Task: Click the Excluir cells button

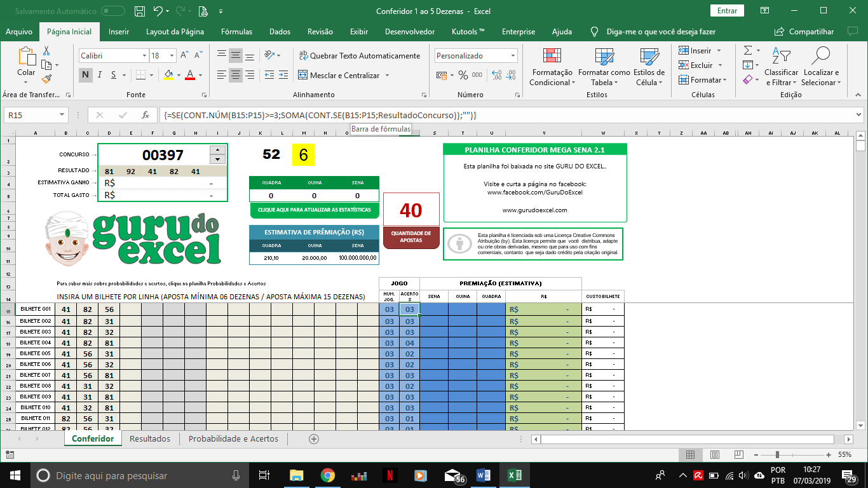Action: point(696,65)
